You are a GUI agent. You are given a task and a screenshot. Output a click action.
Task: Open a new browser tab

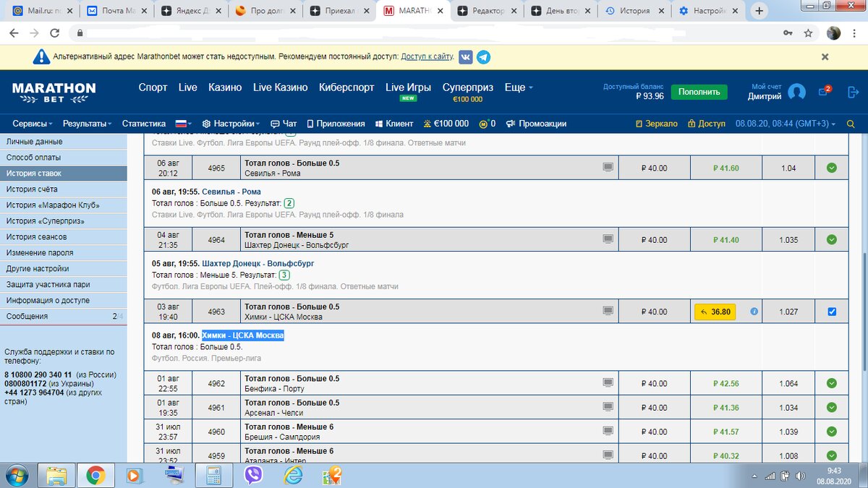click(759, 12)
